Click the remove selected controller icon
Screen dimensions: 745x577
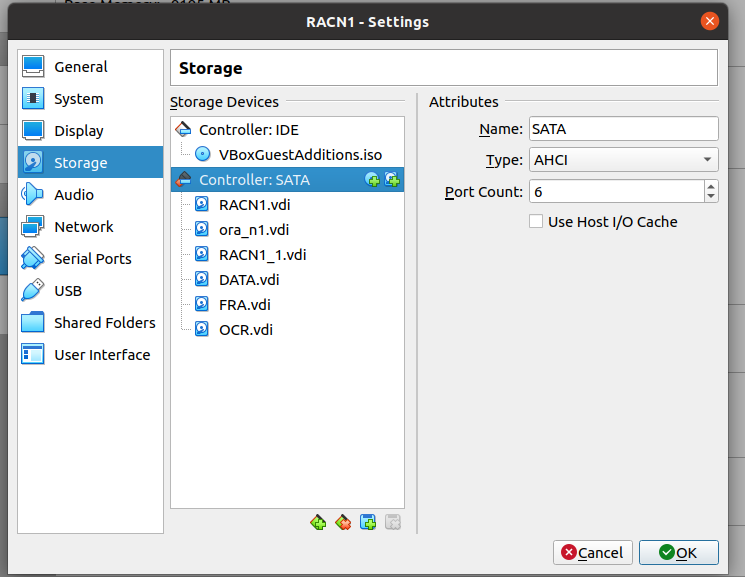[343, 522]
